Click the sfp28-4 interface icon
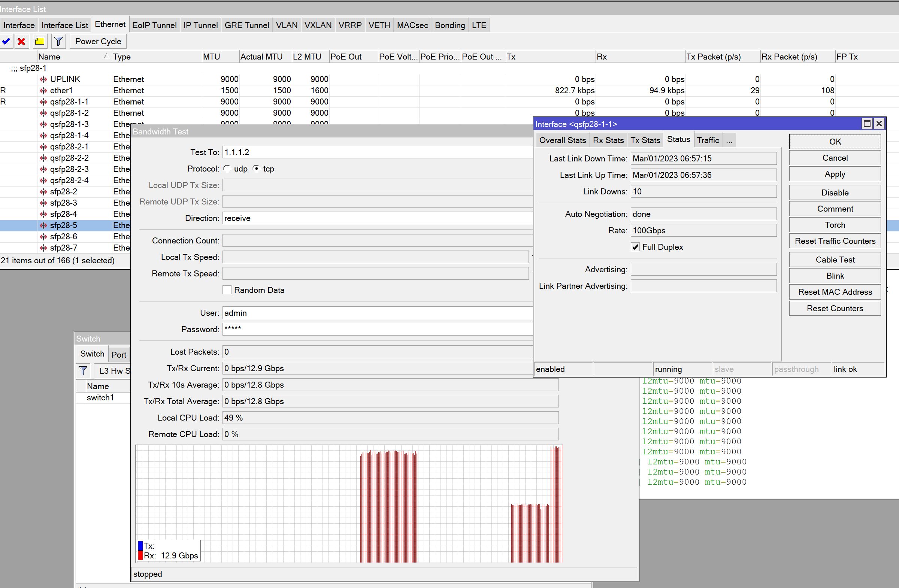 tap(43, 214)
